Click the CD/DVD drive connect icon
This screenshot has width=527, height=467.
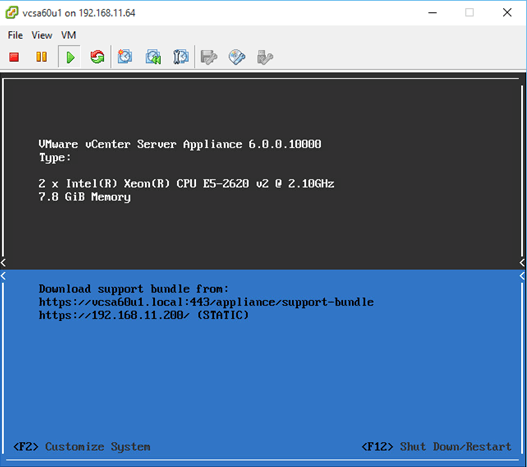pyautogui.click(x=237, y=57)
